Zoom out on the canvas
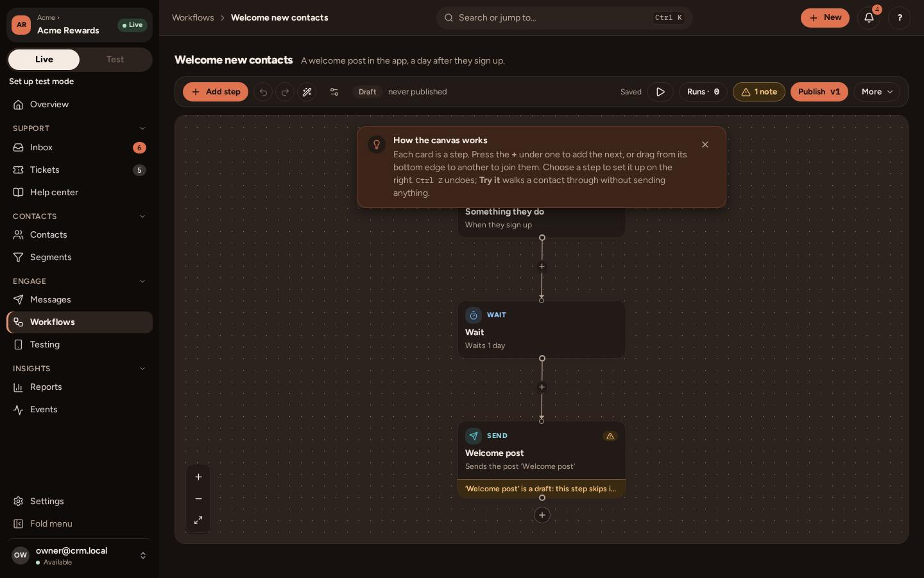924x578 pixels. [198, 499]
